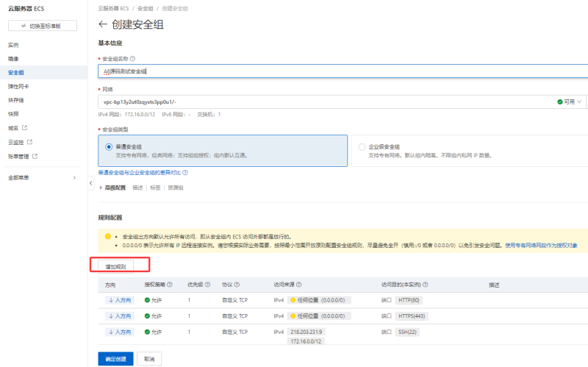Click the HTTP(80) port tag
588x367 pixels.
409,300
